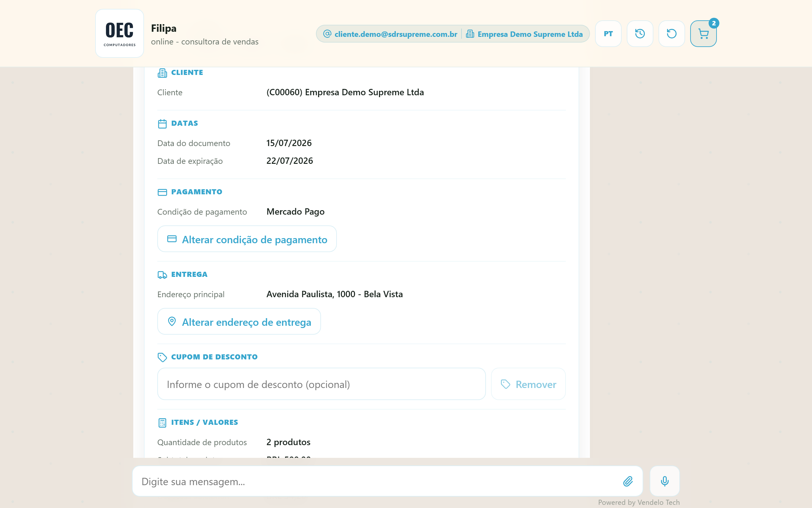Click the cart badge showing 2
Viewport: 812px width, 508px height.
(714, 23)
